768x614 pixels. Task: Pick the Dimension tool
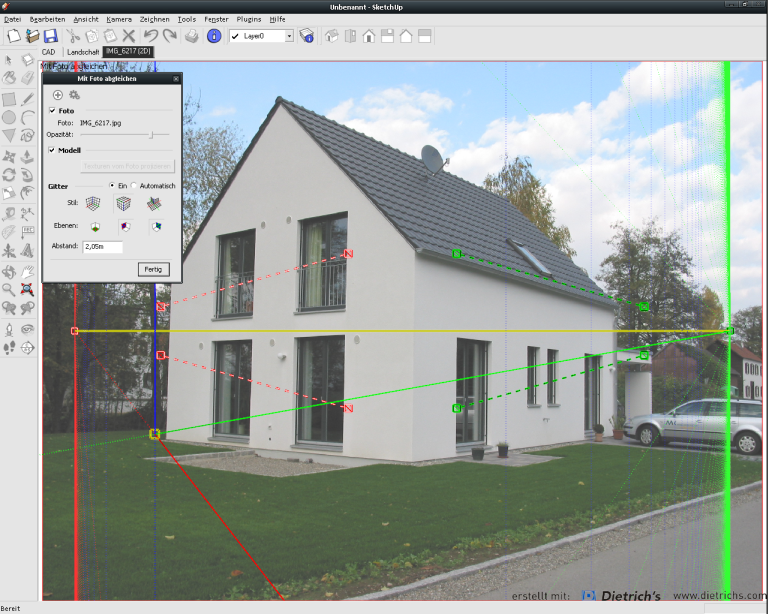point(27,214)
